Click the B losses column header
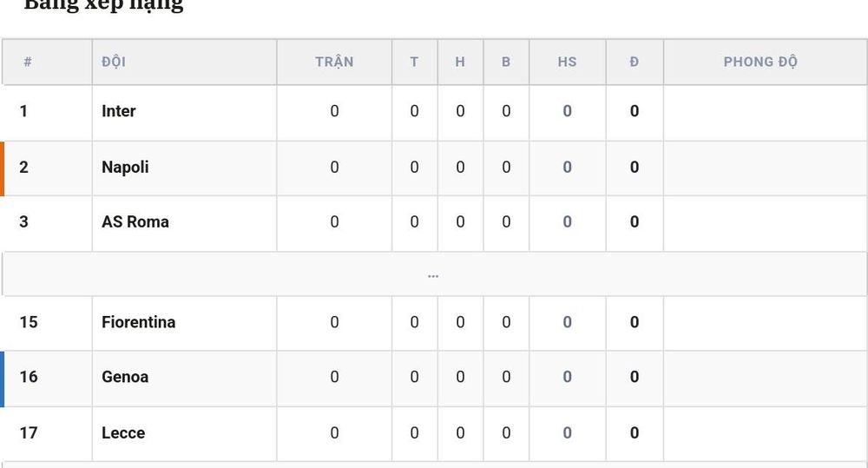This screenshot has height=468, width=868. click(x=506, y=62)
